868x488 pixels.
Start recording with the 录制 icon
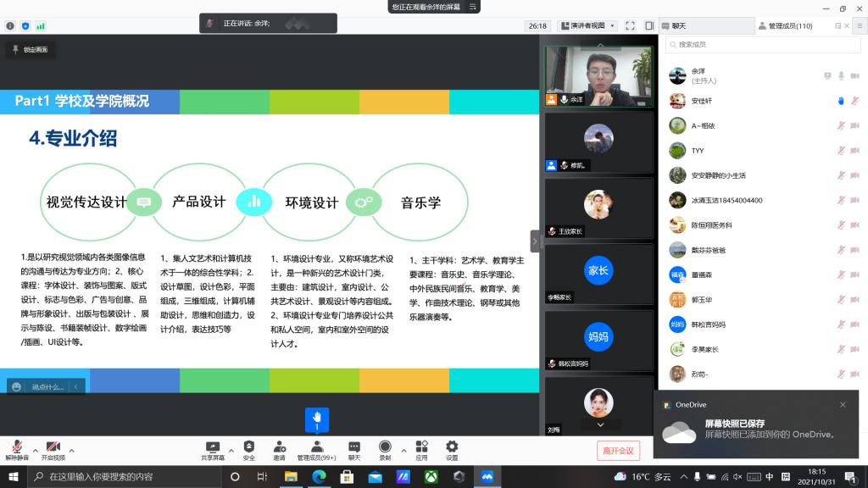385,446
